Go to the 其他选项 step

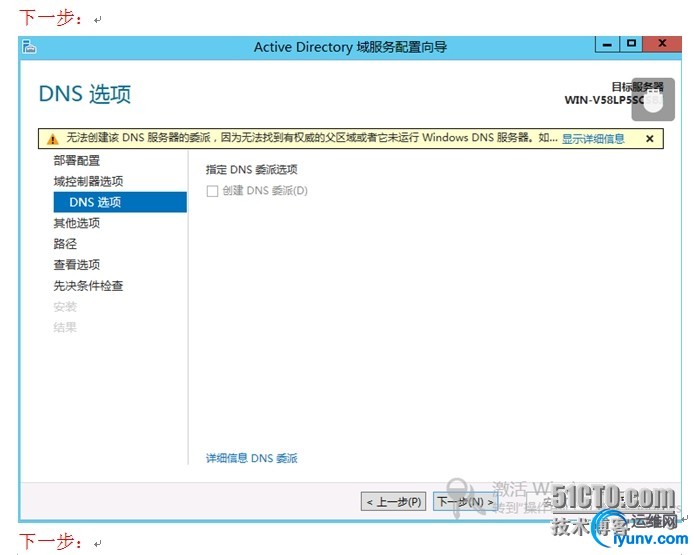pyautogui.click(x=77, y=223)
